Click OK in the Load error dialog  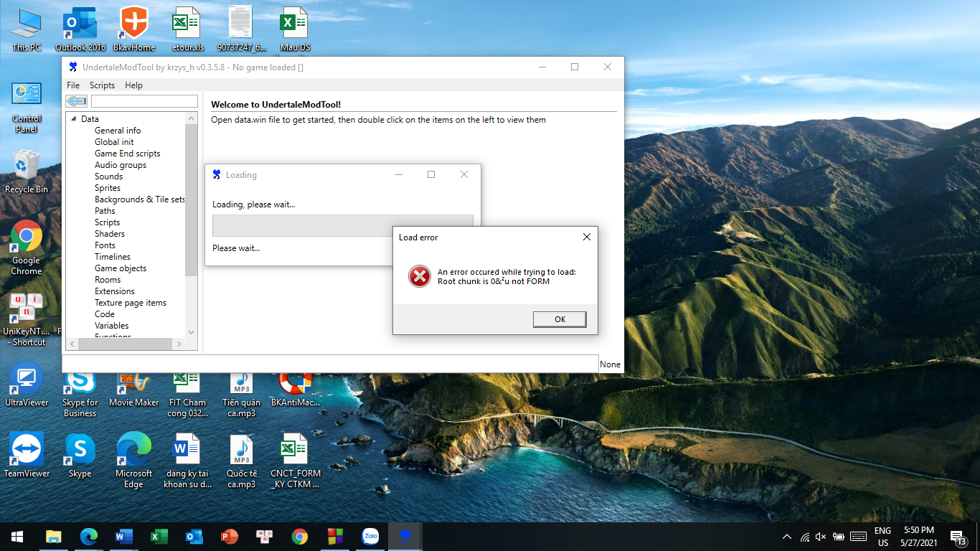tap(560, 319)
